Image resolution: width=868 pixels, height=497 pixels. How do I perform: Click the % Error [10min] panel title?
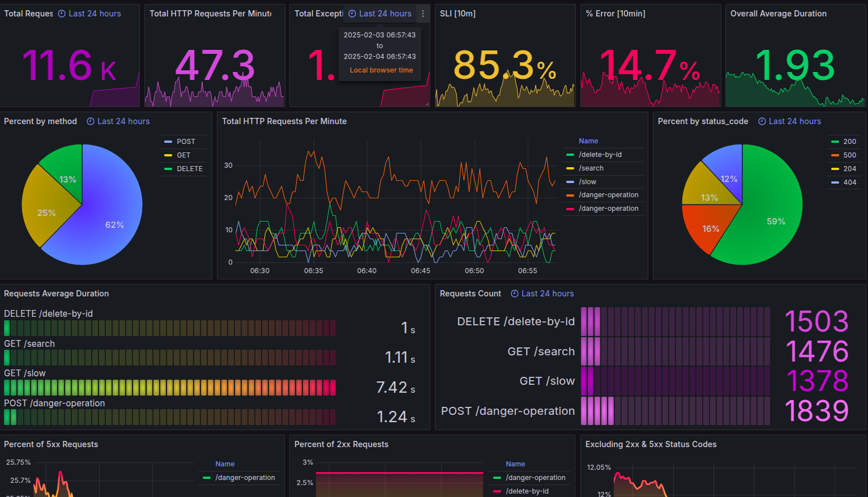(x=615, y=14)
